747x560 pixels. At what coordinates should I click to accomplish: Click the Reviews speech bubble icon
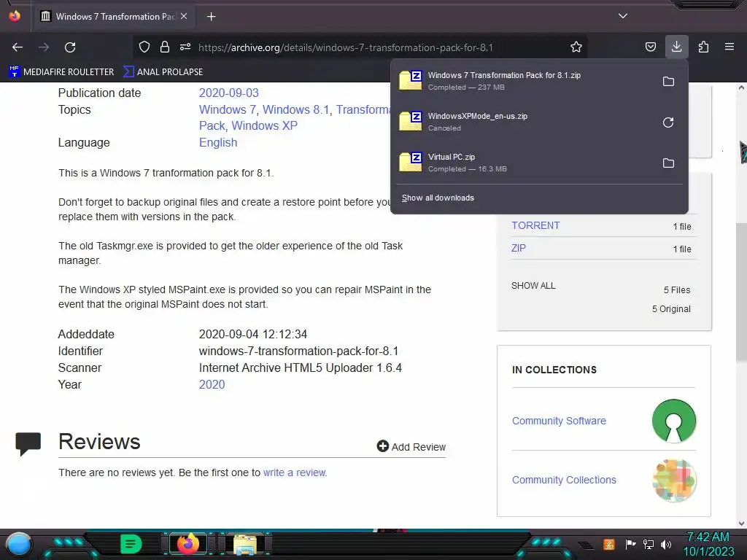click(x=28, y=443)
